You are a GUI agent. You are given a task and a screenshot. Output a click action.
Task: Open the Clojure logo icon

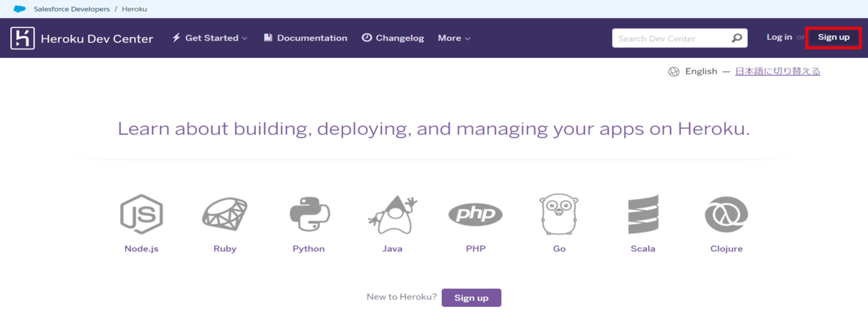pos(726,214)
